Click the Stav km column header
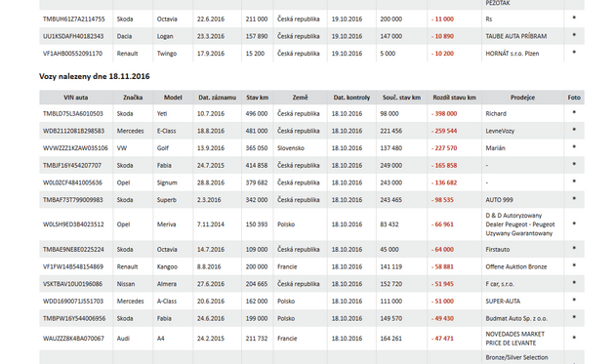The height and width of the screenshot is (364, 615). tap(258, 98)
